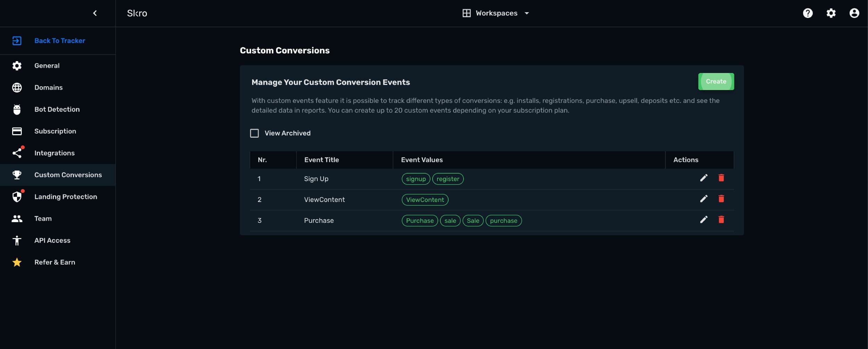Click the Subscription card icon
The height and width of the screenshot is (349, 868).
click(x=17, y=131)
